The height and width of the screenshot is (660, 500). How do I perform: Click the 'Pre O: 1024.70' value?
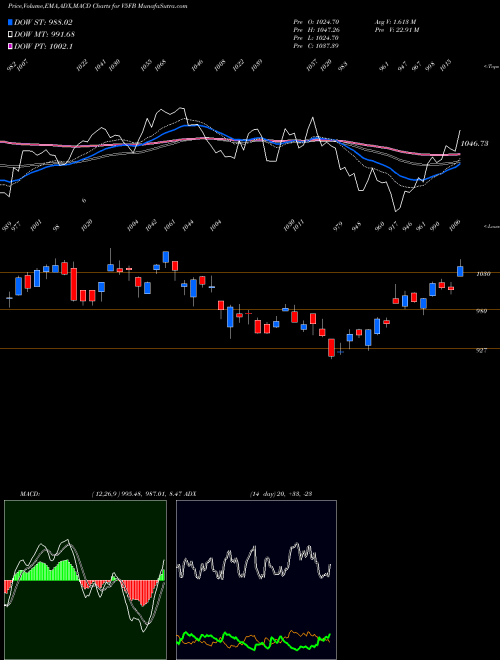tap(316, 21)
